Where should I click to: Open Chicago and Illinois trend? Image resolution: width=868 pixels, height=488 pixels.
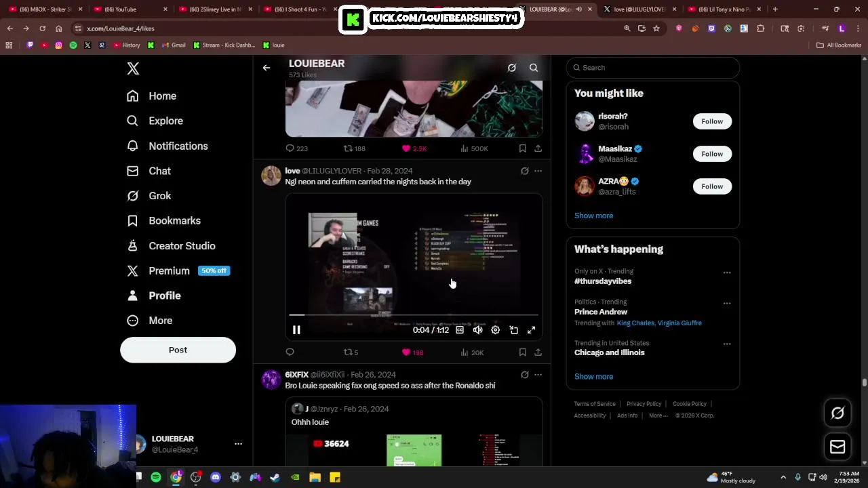(x=610, y=352)
